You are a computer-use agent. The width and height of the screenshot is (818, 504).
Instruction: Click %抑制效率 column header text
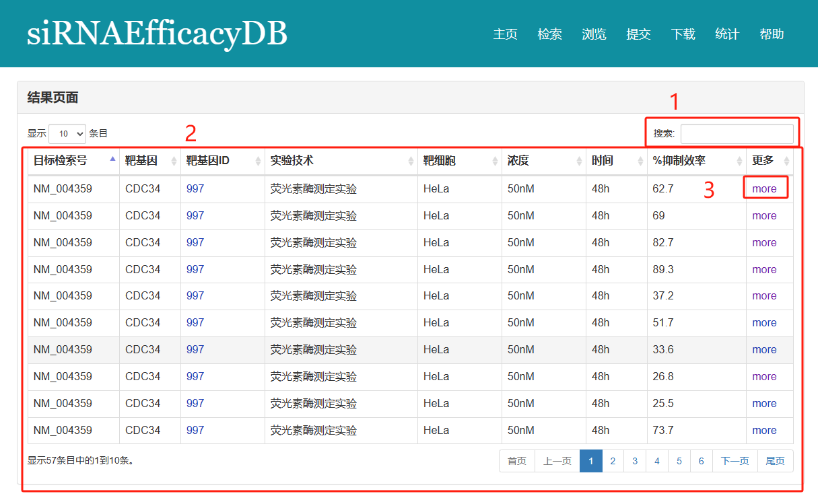point(679,161)
